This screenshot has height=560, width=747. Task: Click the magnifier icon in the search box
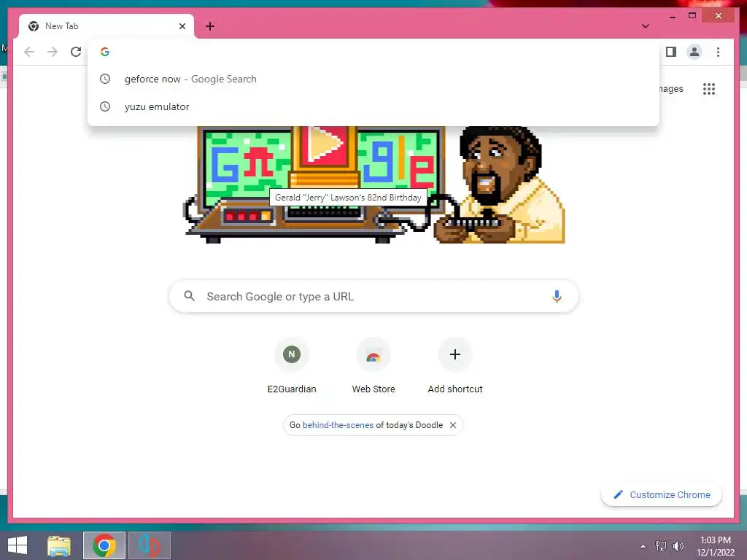[x=189, y=296]
